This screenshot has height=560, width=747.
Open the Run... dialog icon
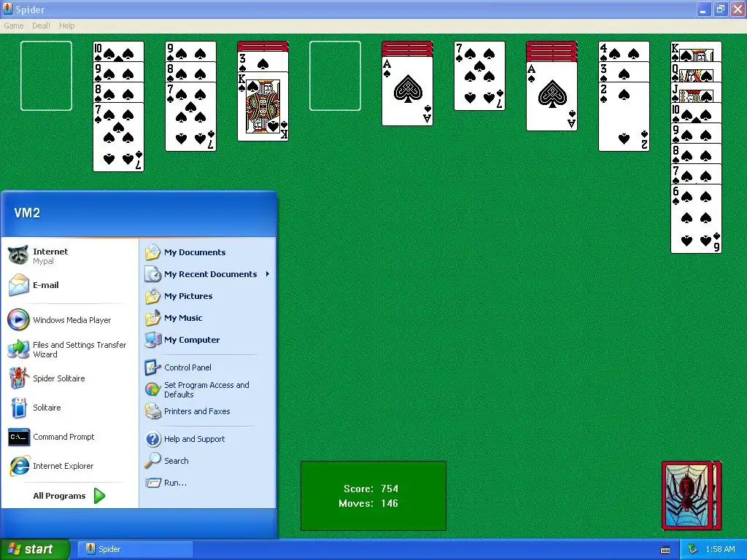(153, 483)
